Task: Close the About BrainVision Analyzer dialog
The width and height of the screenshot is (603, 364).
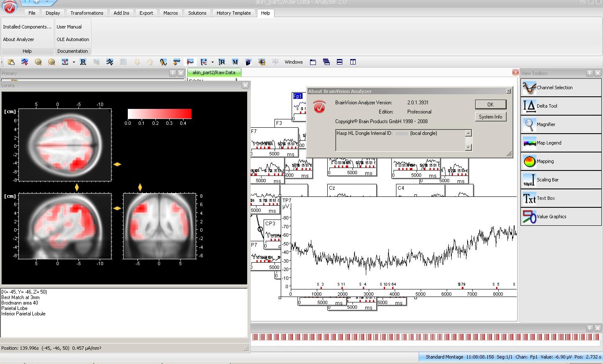Action: tap(508, 91)
